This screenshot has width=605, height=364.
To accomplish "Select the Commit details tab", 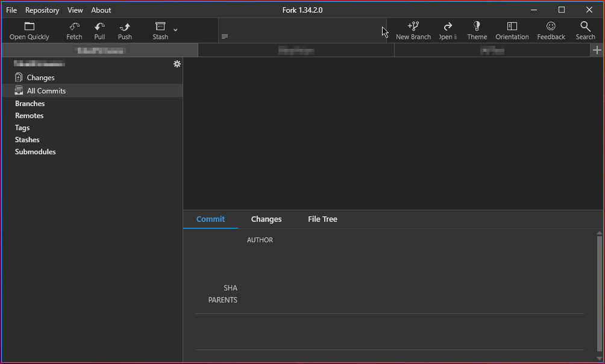I will click(x=210, y=219).
